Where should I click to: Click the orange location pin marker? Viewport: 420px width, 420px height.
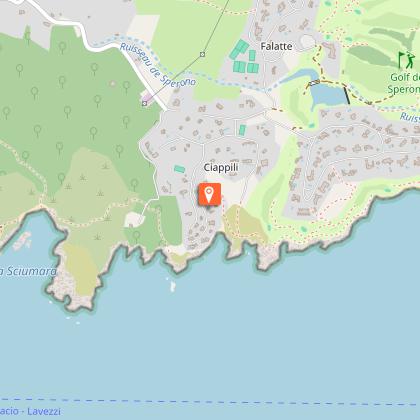coord(209,194)
